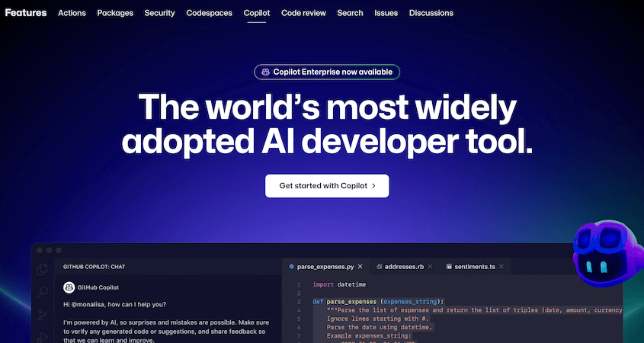Click Get started with Copilot button
The width and height of the screenshot is (644, 343).
pos(327,186)
